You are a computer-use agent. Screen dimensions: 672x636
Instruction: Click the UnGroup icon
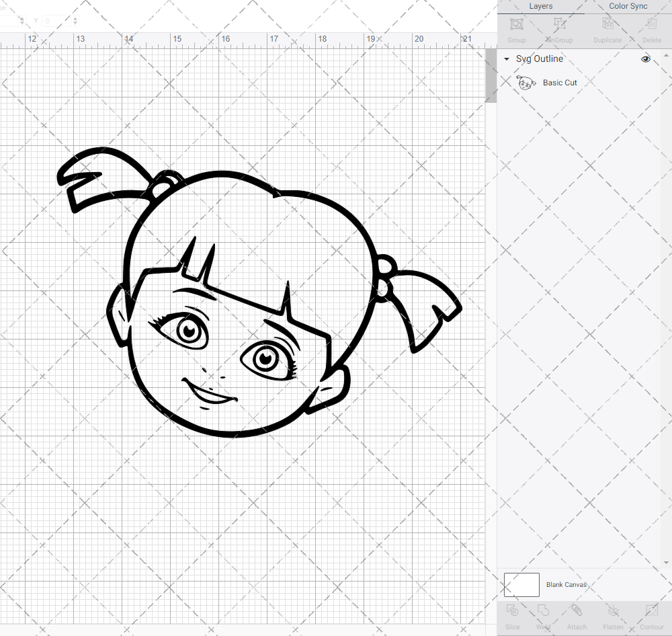(x=559, y=29)
